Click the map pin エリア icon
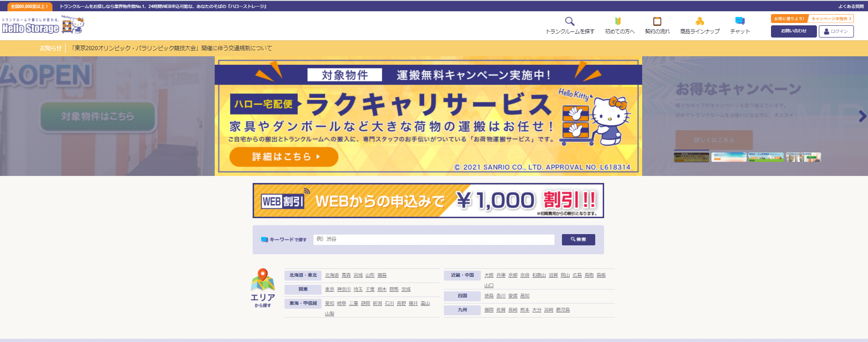 (262, 280)
